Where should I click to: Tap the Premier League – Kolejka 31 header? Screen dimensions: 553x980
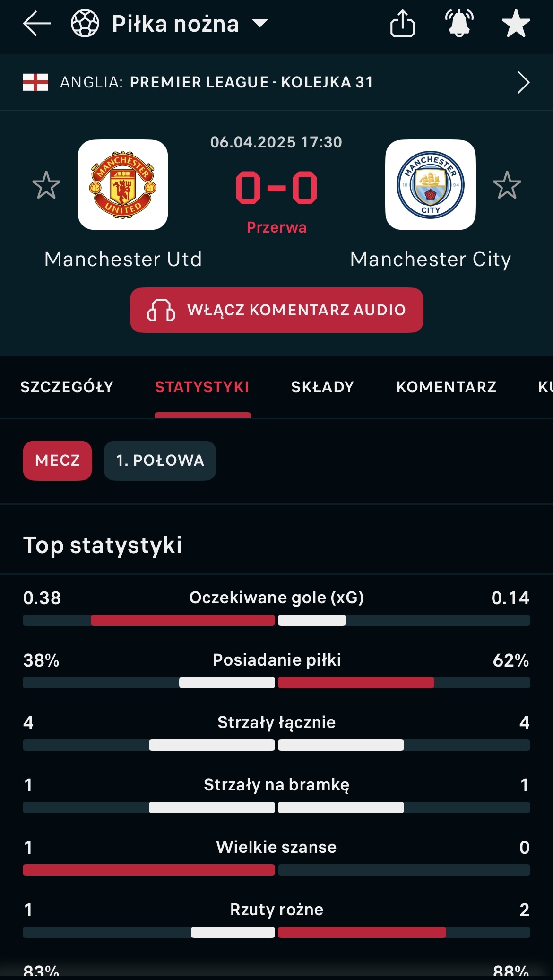(251, 82)
